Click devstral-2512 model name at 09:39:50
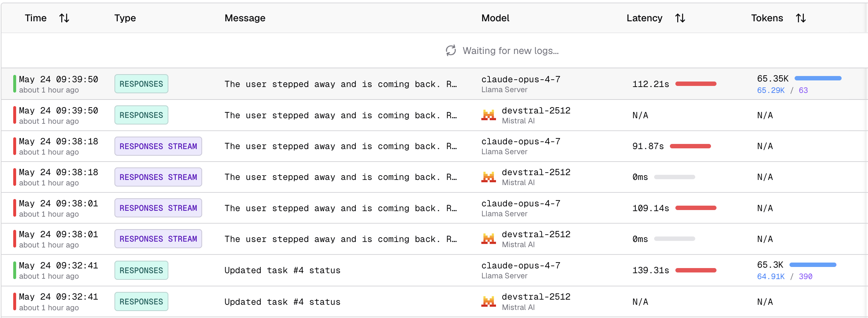868x318 pixels. (x=536, y=111)
